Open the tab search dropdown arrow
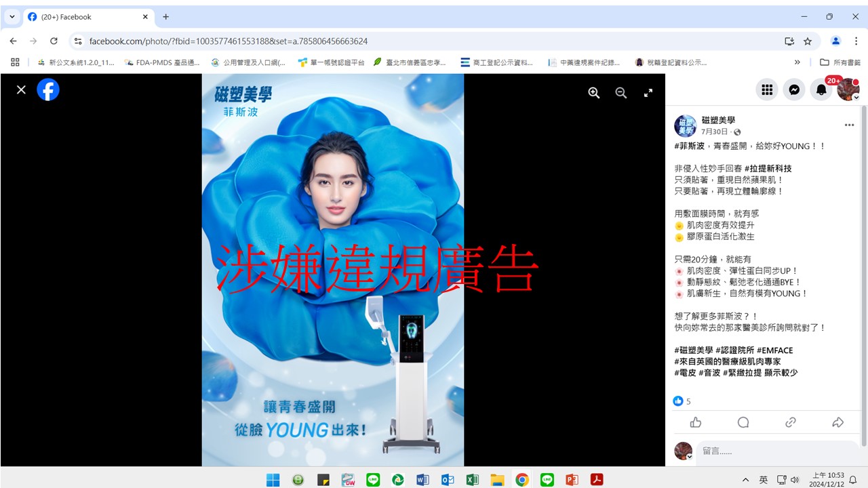868x488 pixels. click(x=12, y=17)
